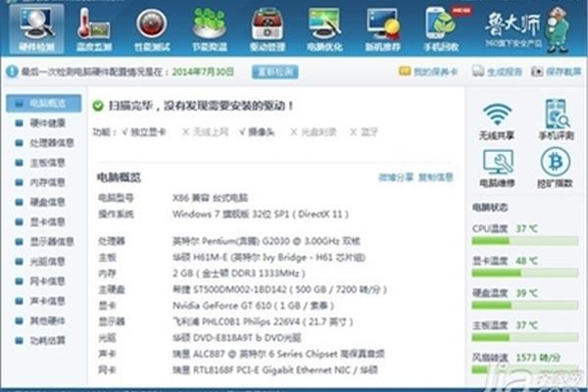Open the 性能测试 performance test icon
Screen dimensions: 588x392
[152, 28]
